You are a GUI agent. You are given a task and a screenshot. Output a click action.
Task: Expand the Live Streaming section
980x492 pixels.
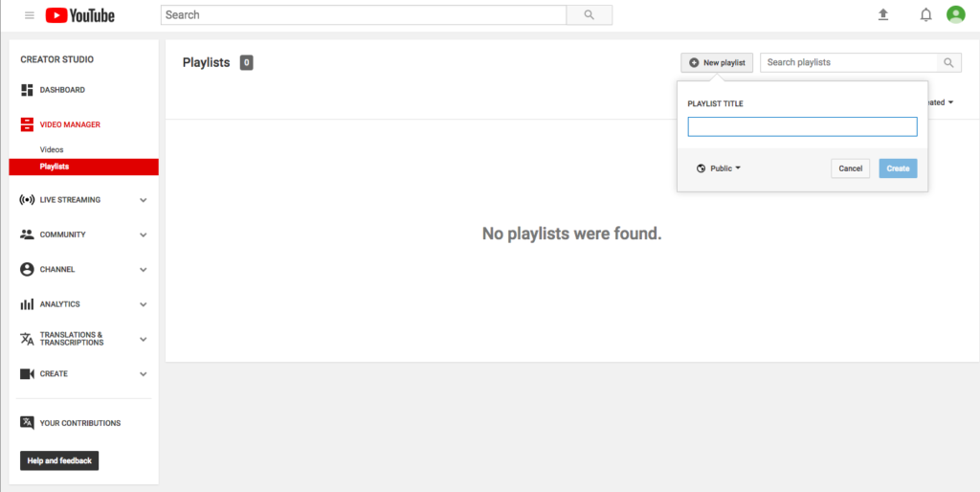click(143, 200)
